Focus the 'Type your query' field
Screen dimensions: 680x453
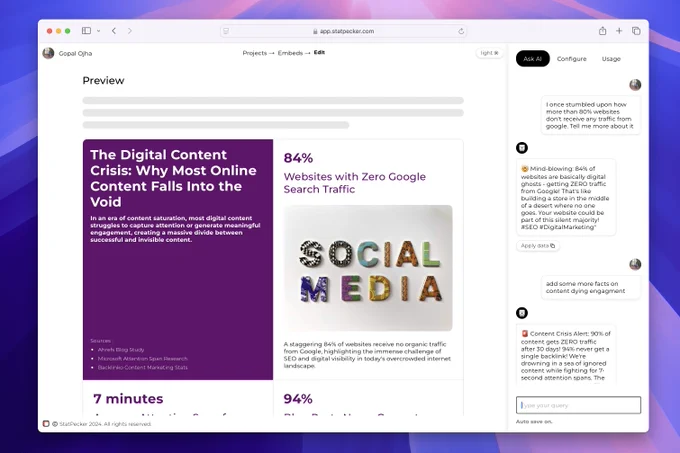578,405
